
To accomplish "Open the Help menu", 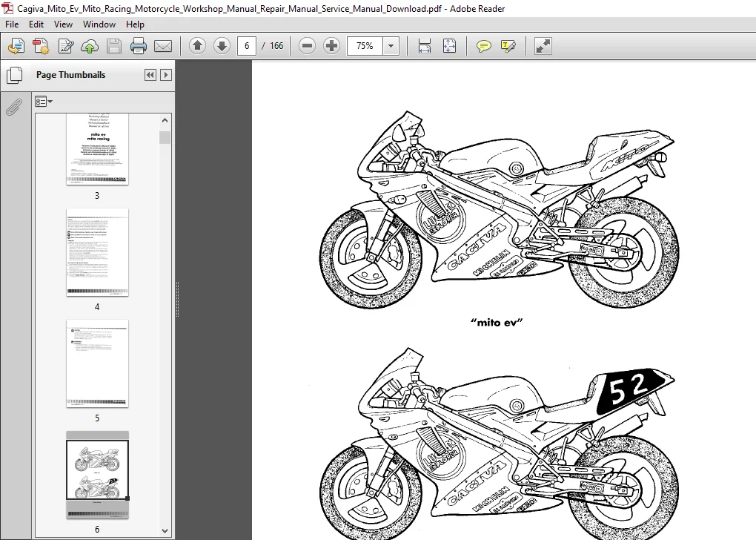I will tap(135, 24).
